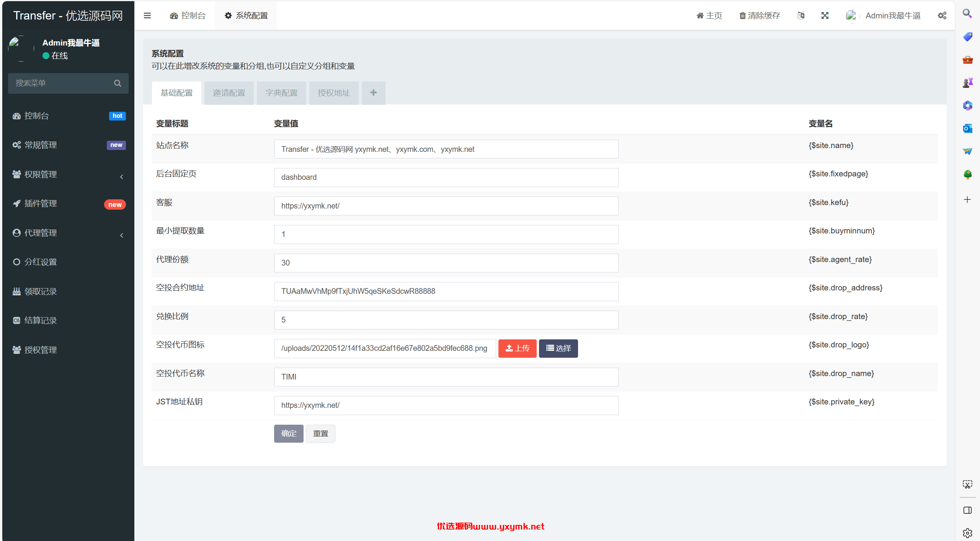Click the search magnifier in menu search box
Image resolution: width=980 pixels, height=541 pixels.
pos(118,83)
